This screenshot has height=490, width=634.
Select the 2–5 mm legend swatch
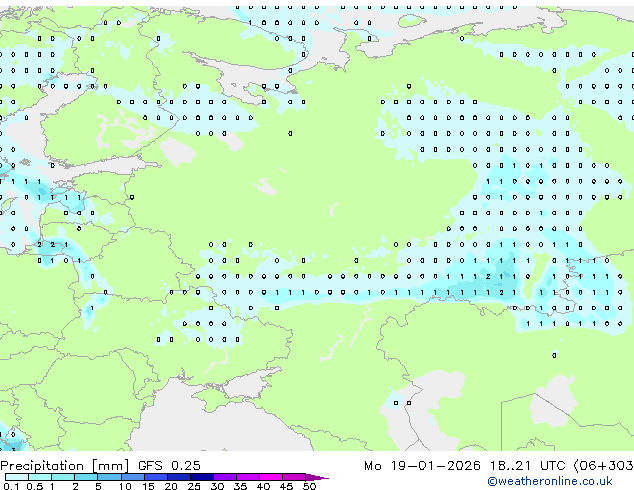pos(86,477)
